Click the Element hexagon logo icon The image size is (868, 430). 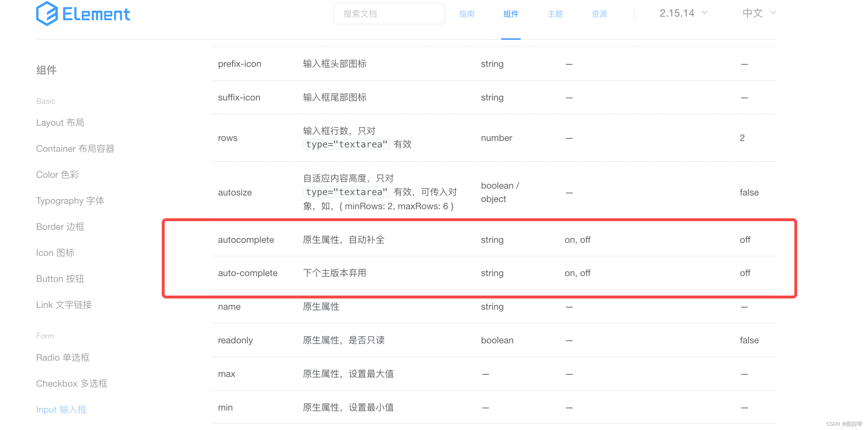click(47, 14)
